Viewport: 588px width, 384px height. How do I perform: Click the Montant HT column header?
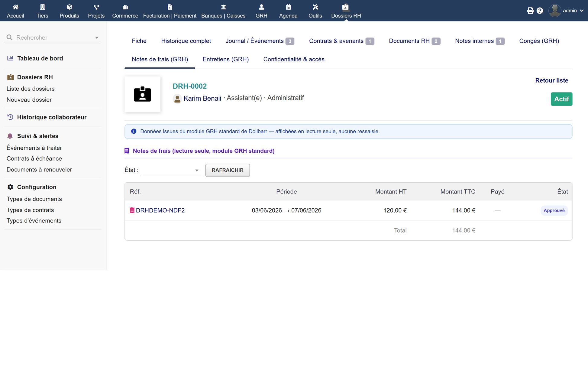(x=391, y=191)
